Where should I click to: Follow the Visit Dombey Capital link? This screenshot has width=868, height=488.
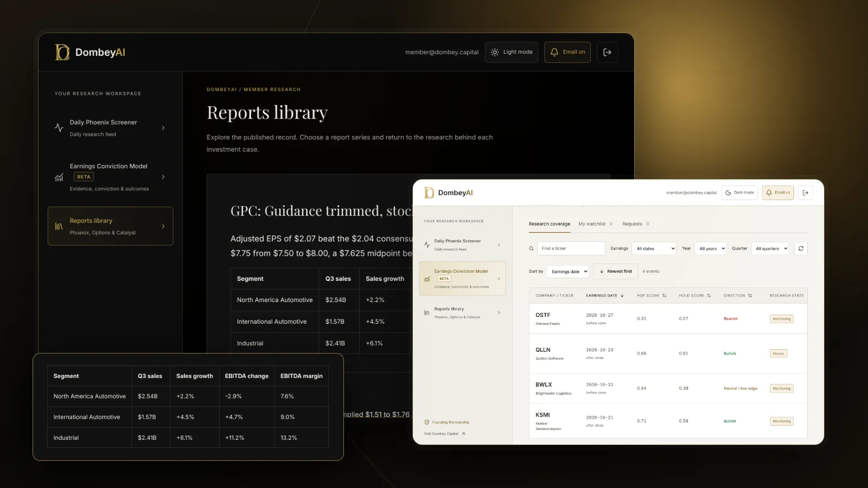pos(444,434)
